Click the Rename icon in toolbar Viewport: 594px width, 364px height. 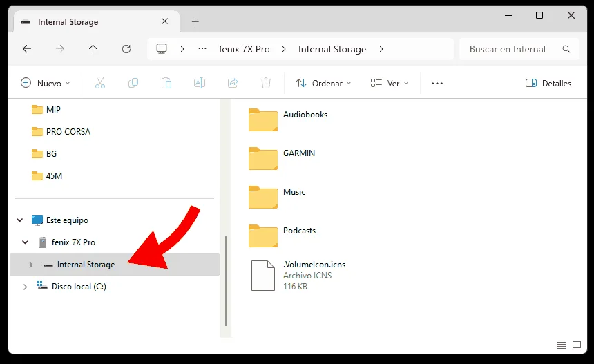point(200,84)
